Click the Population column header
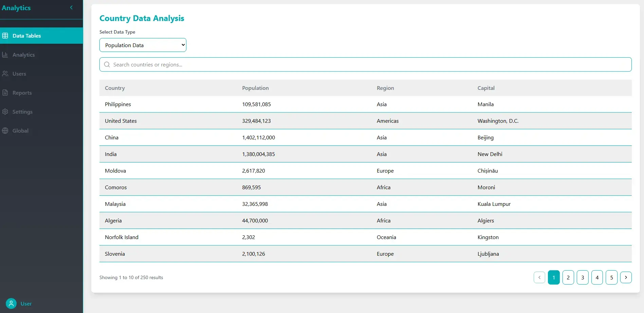The image size is (644, 313). [255, 88]
